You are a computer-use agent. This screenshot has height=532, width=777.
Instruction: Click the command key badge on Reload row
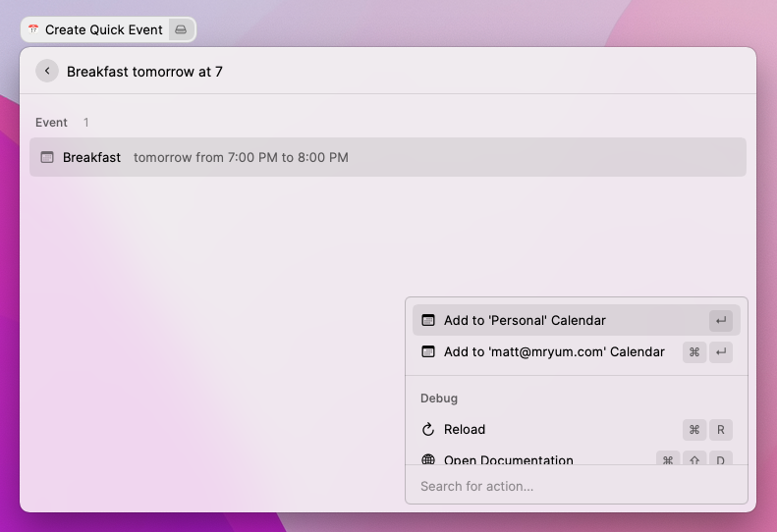[x=694, y=430]
